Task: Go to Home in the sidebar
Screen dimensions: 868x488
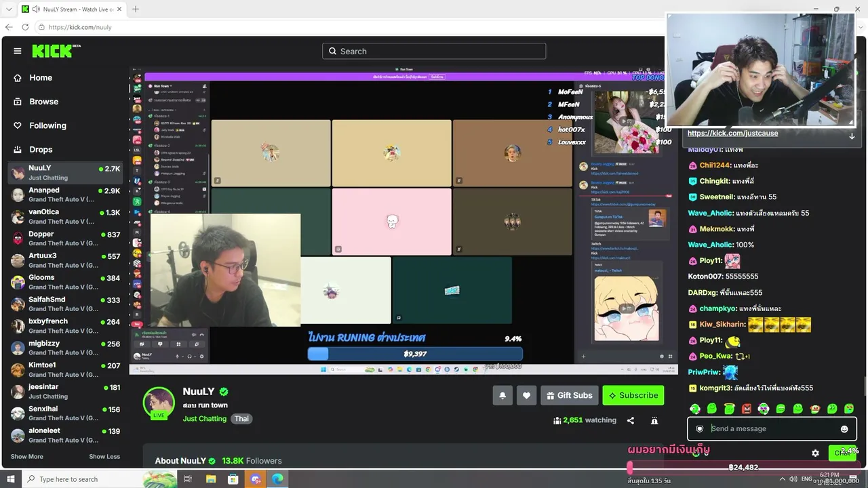Action: coord(41,78)
